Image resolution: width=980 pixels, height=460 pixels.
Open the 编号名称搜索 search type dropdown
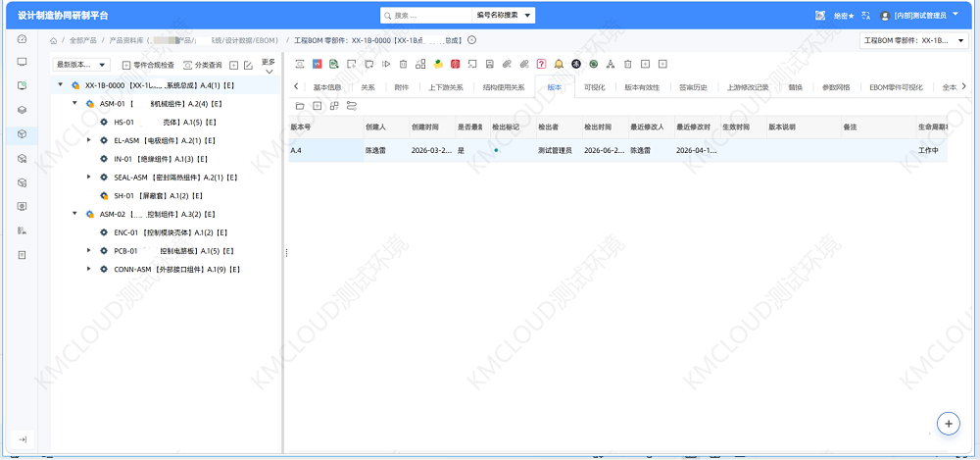coord(503,15)
